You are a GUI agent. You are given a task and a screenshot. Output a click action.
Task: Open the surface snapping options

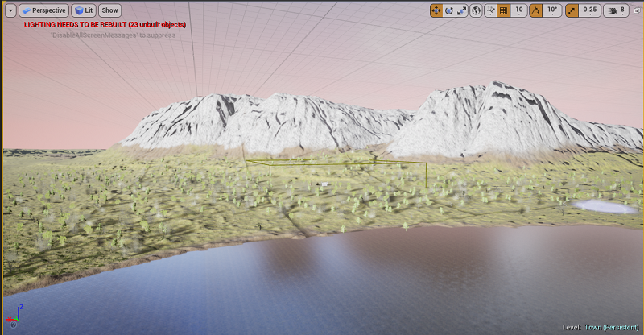[x=490, y=10]
